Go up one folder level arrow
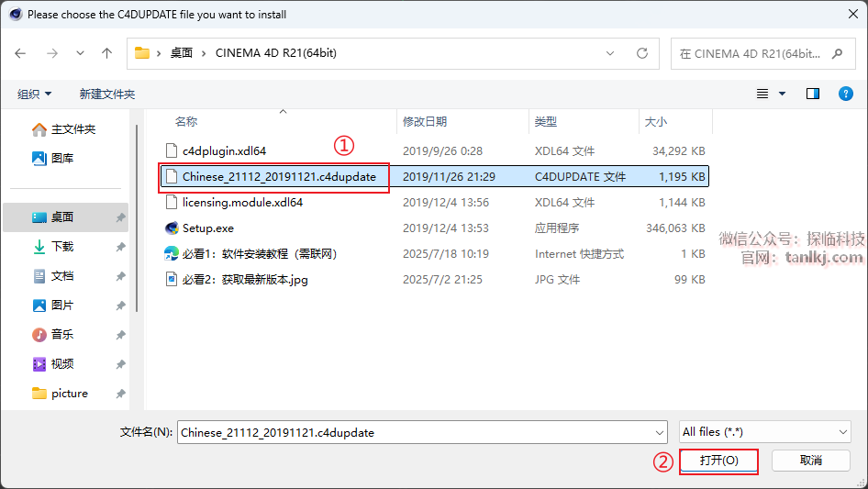The width and height of the screenshot is (868, 489). point(106,53)
